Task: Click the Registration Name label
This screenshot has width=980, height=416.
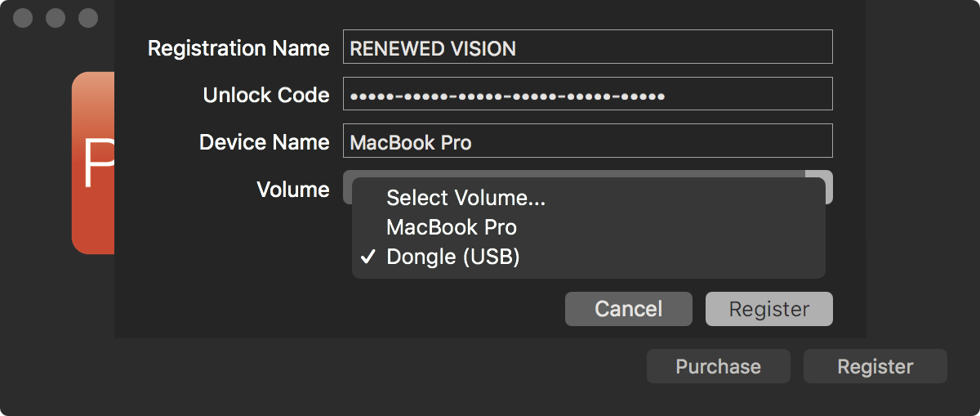Action: point(238,48)
